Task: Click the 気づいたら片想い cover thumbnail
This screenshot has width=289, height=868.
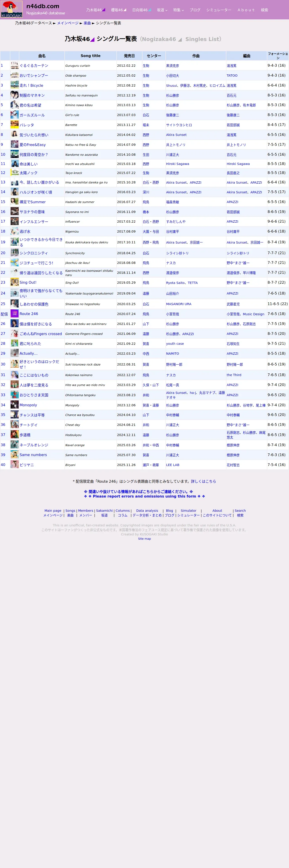Action: coord(14,135)
